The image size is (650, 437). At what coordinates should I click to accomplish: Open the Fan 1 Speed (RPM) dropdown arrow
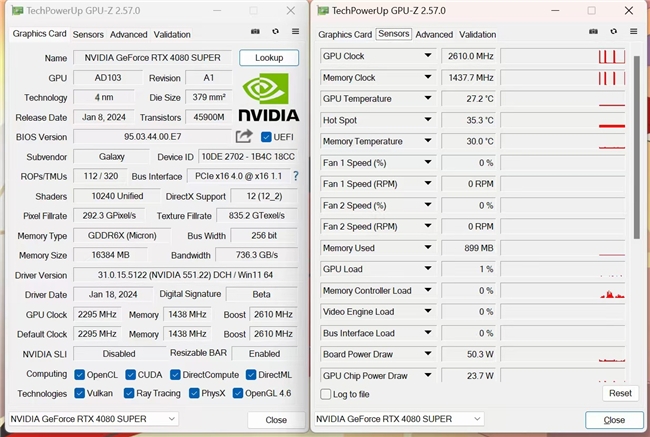tap(428, 184)
